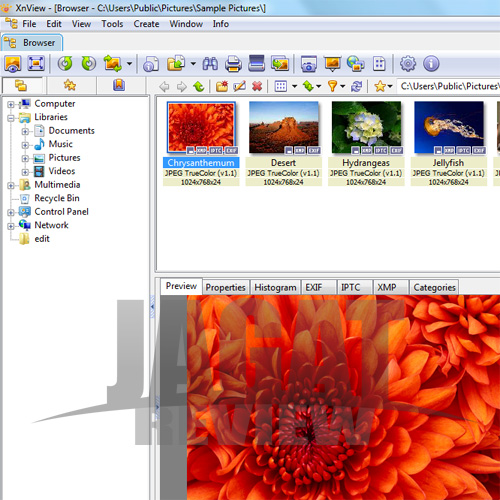The width and height of the screenshot is (500, 500).
Task: Expand the Music library node
Action: 25,145
